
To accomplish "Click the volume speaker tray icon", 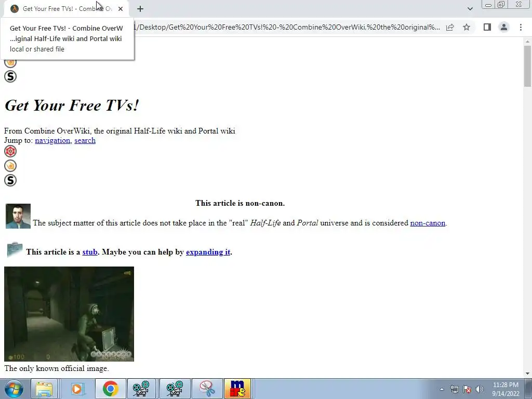I will pyautogui.click(x=480, y=389).
